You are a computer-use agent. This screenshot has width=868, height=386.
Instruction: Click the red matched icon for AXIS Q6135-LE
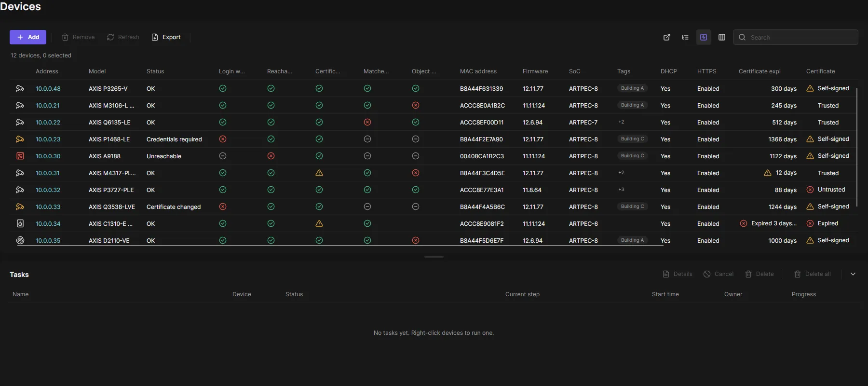367,122
